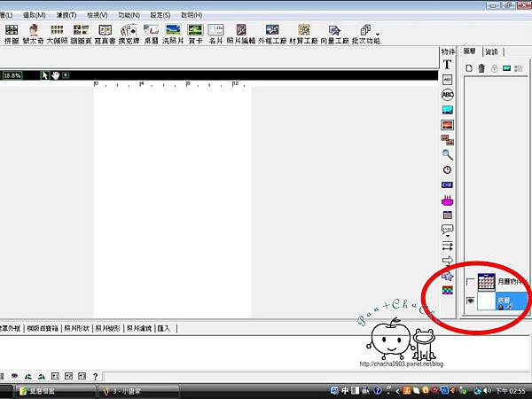Image resolution: width=532 pixels, height=399 pixels.
Task: Select the star shape object tool
Action: [447, 276]
